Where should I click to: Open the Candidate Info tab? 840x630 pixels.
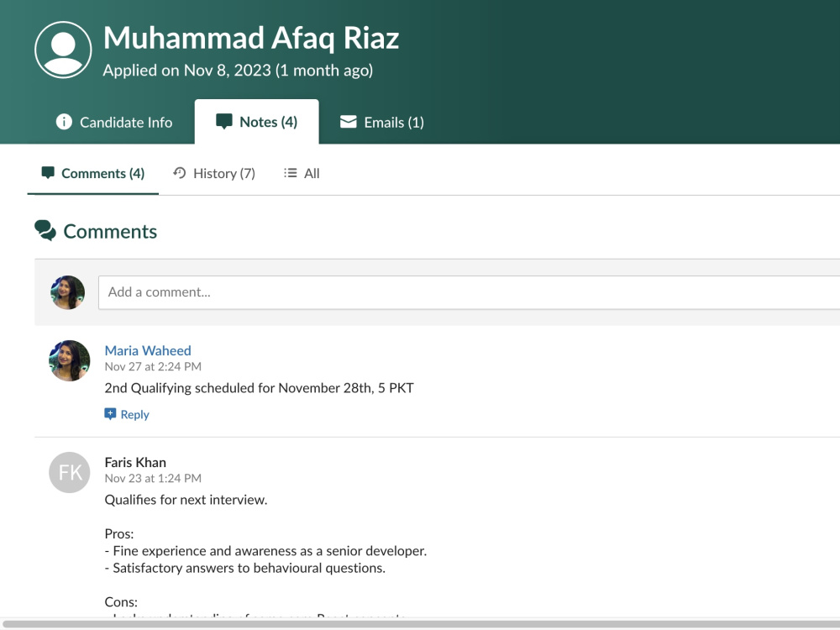114,122
